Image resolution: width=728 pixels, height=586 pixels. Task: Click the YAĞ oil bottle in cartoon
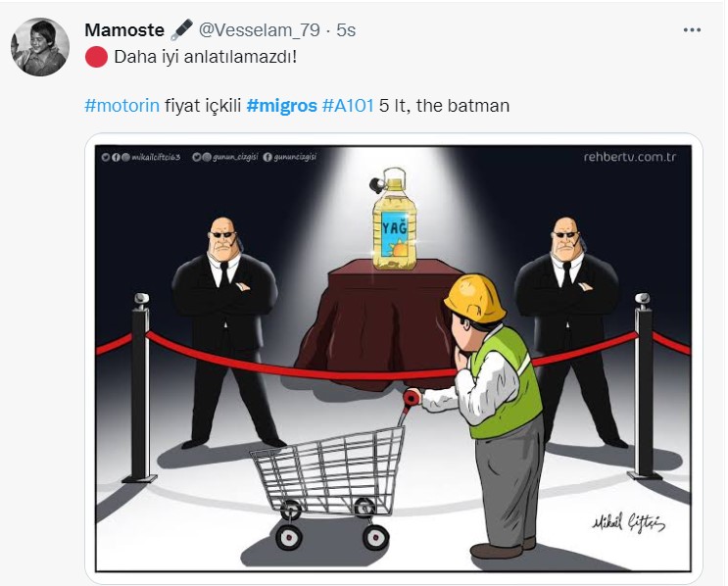[x=394, y=220]
